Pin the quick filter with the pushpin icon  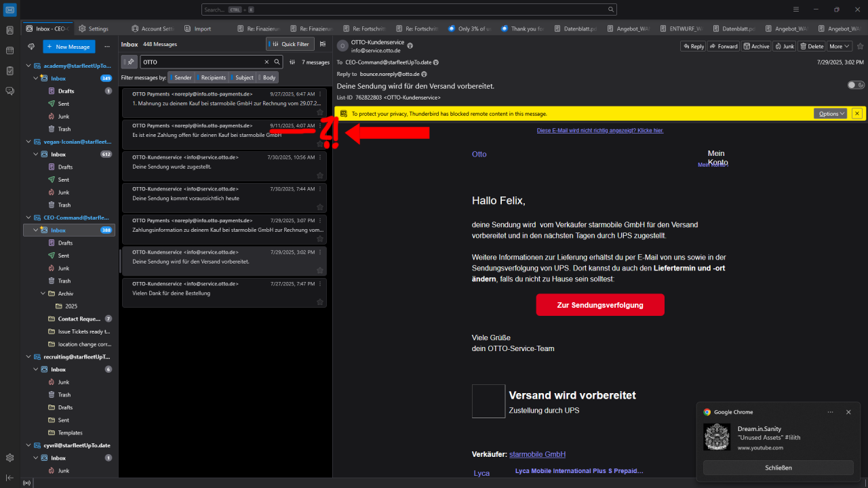pos(130,62)
